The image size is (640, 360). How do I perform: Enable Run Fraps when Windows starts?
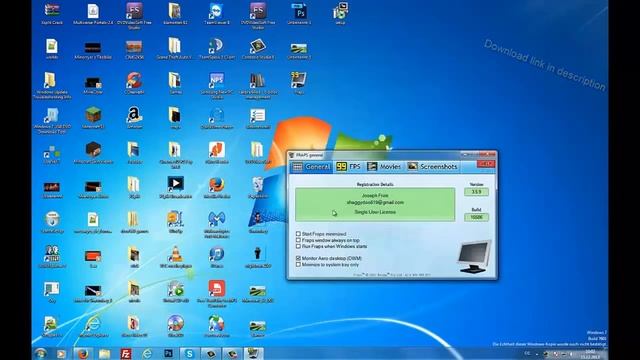point(298,246)
